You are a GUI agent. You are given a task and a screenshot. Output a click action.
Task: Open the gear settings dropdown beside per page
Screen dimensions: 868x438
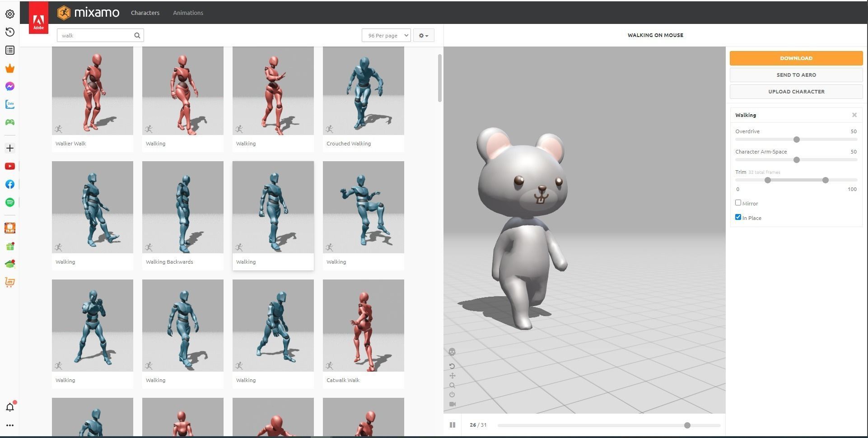pos(424,35)
